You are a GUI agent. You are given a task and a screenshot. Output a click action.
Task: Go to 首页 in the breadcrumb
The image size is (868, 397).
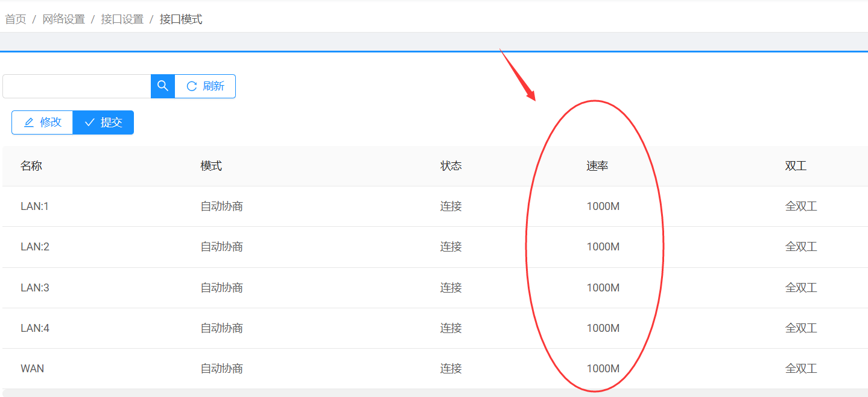pyautogui.click(x=16, y=19)
